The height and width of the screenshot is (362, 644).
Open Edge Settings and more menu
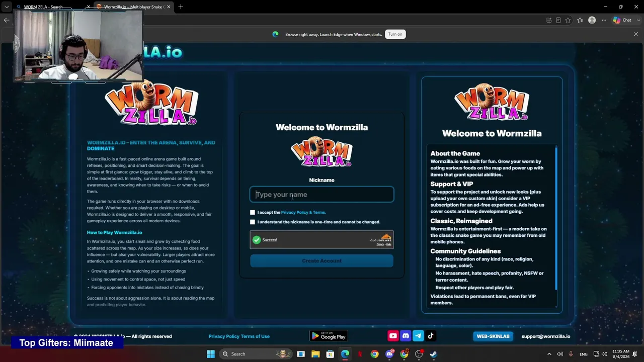[x=604, y=20]
